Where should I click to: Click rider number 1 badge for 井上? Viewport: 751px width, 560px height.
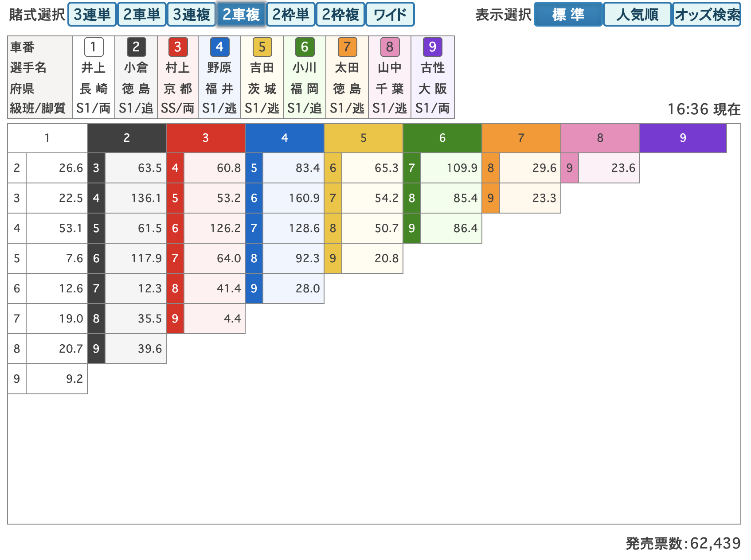click(93, 47)
